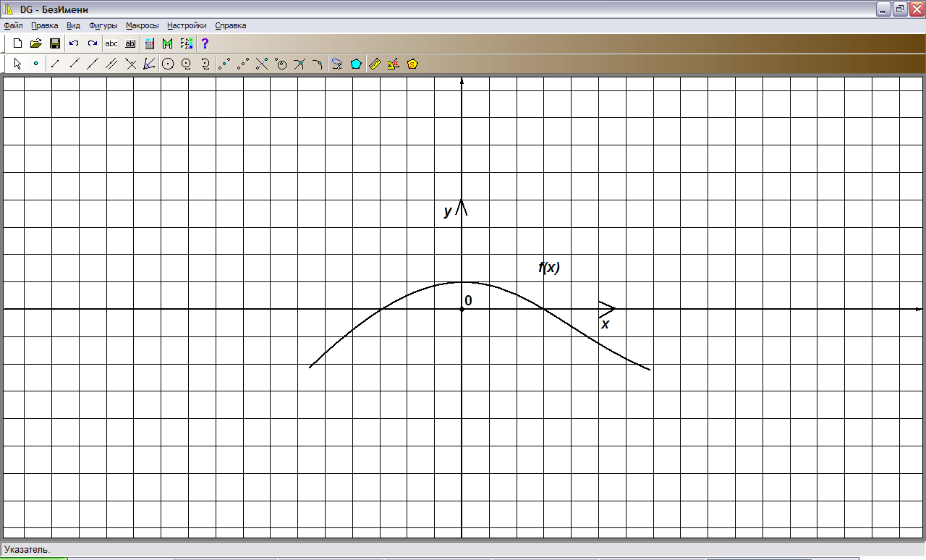
Task: Minimize the DG window
Action: (883, 9)
